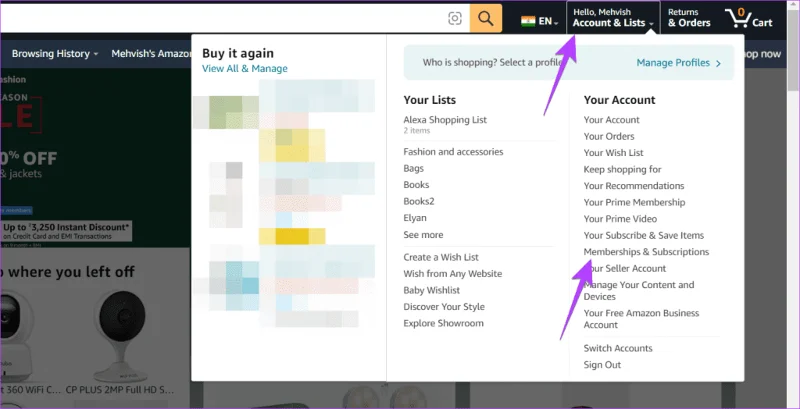800x409 pixels.
Task: Open Mehvish's Amazon nav link
Action: (x=152, y=54)
